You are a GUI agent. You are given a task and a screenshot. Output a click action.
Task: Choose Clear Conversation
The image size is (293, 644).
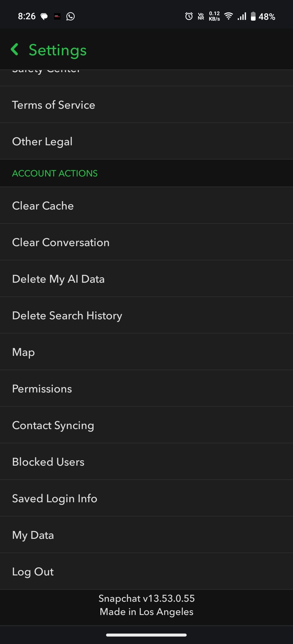tap(61, 242)
